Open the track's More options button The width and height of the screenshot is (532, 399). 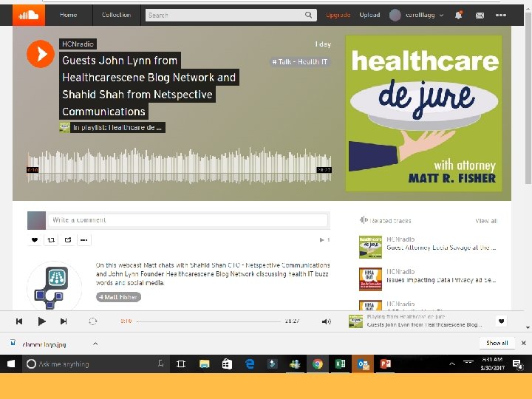tap(83, 240)
